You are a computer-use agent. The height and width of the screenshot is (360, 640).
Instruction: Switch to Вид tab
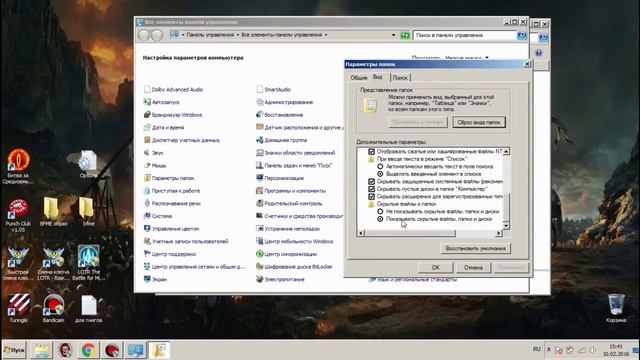378,77
